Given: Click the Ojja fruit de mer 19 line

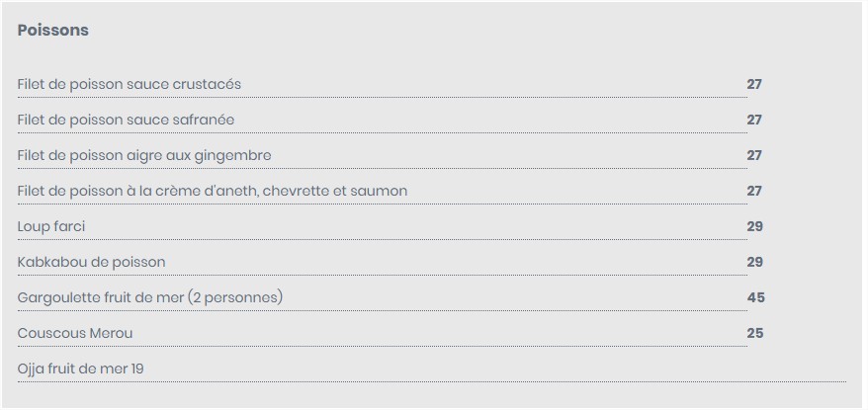Looking at the screenshot, I should (81, 369).
